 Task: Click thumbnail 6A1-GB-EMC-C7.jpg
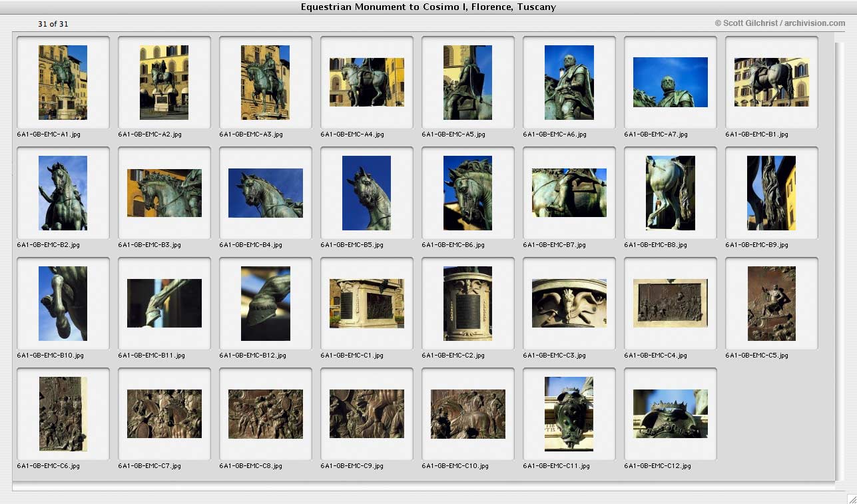point(164,413)
